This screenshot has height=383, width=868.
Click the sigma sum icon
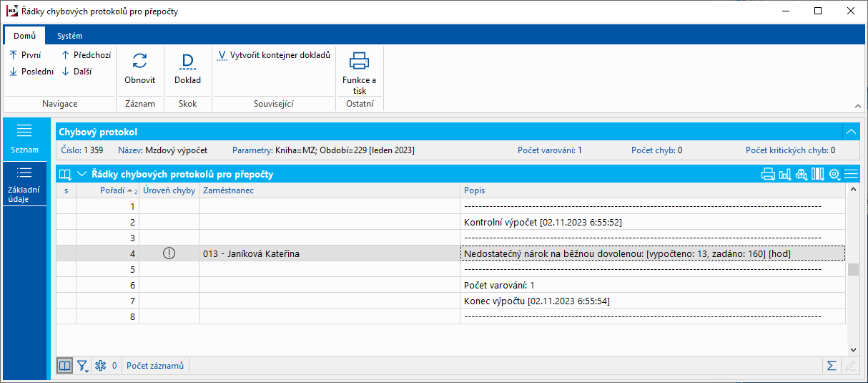click(x=832, y=366)
